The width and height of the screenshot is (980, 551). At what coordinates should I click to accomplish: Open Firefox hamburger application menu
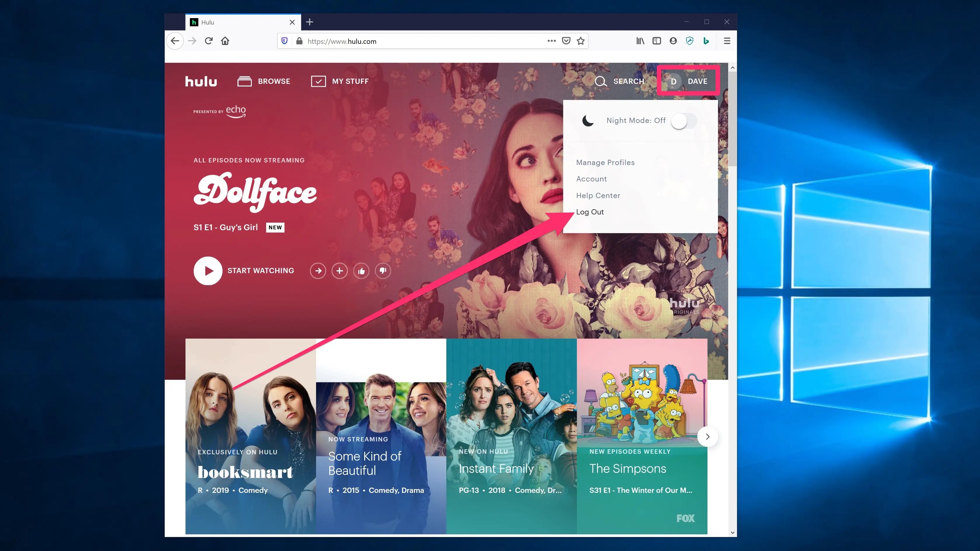pos(727,41)
